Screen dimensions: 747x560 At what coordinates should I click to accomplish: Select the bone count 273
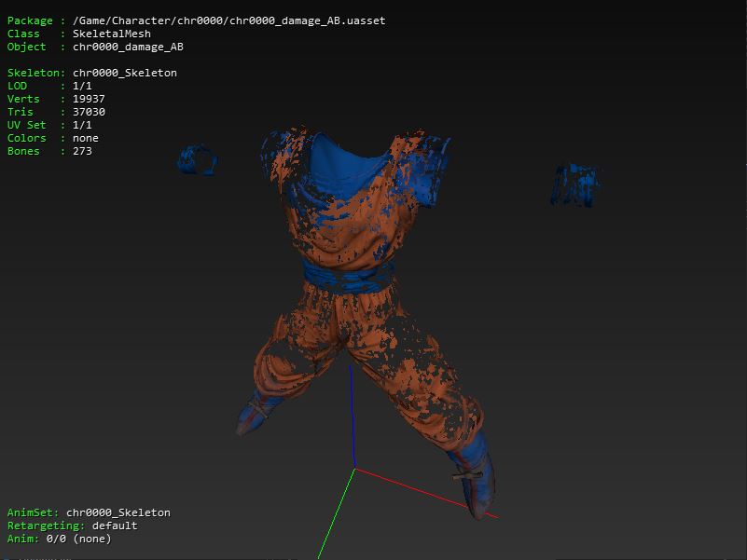(82, 151)
